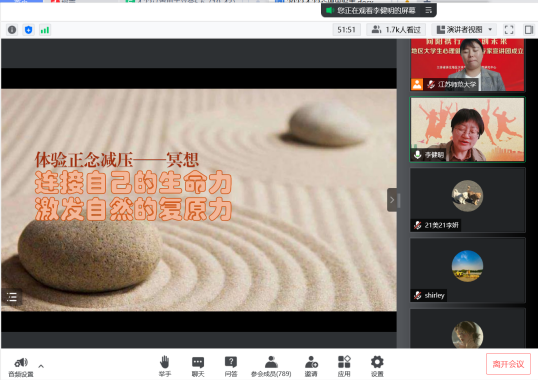The image size is (538, 380).
Task: Click the slide title 体验正念减压——冥想
Action: 117,159
